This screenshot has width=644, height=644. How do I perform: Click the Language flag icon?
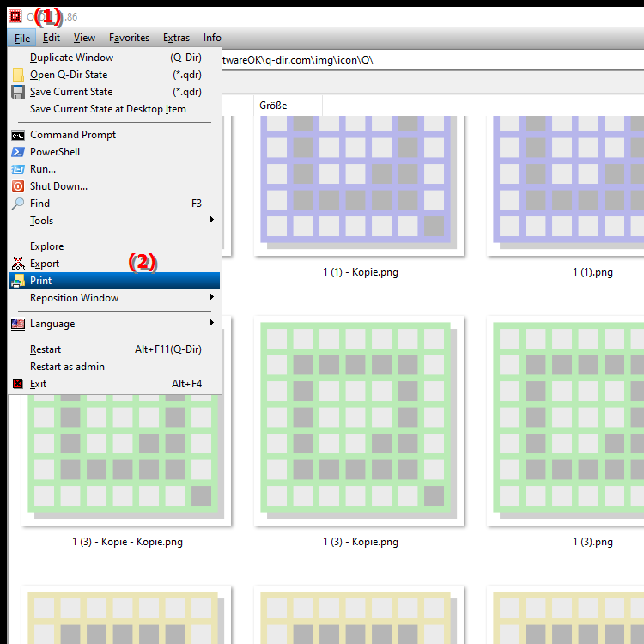click(18, 324)
